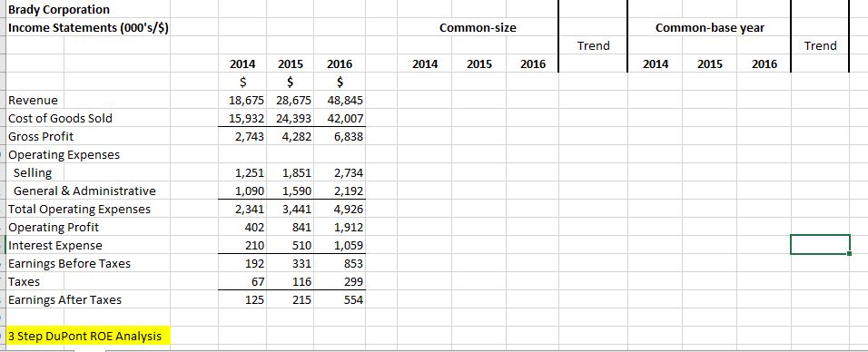Select the Gross Profit label
Image resolution: width=868 pixels, height=352 pixels.
41,136
